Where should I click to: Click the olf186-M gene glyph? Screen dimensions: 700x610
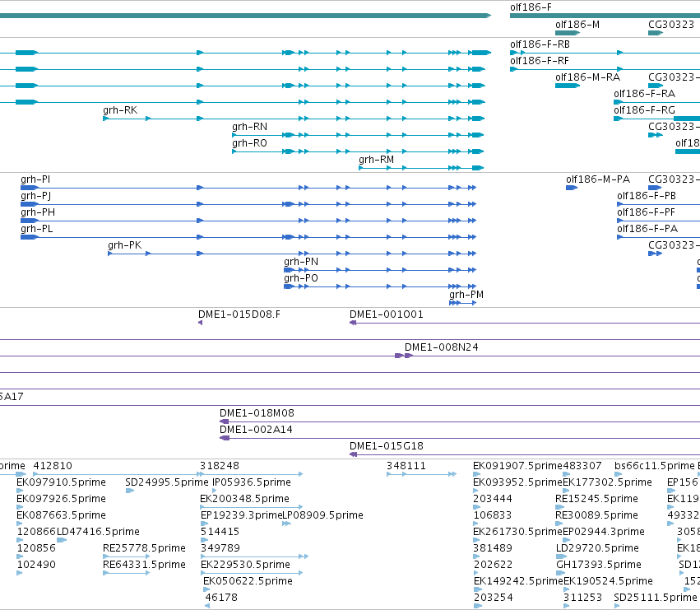pos(568,33)
